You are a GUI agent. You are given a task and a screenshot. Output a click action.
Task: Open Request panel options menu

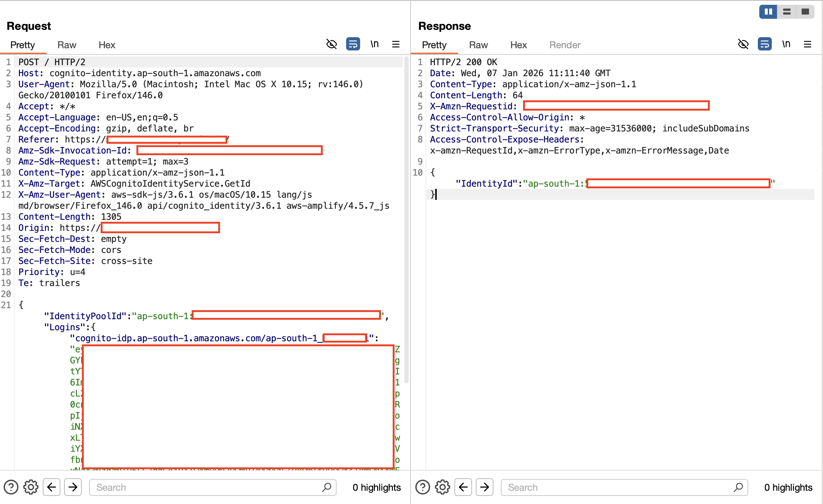pyautogui.click(x=396, y=44)
